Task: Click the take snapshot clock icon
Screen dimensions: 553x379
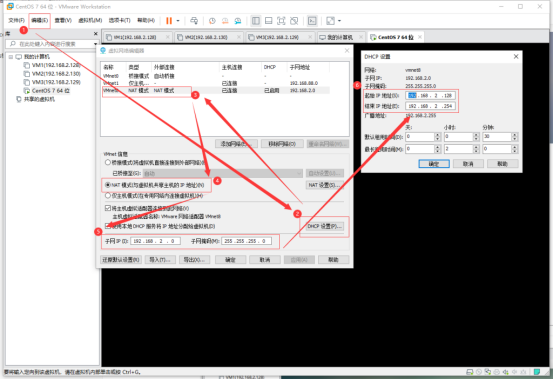Action: (212, 21)
